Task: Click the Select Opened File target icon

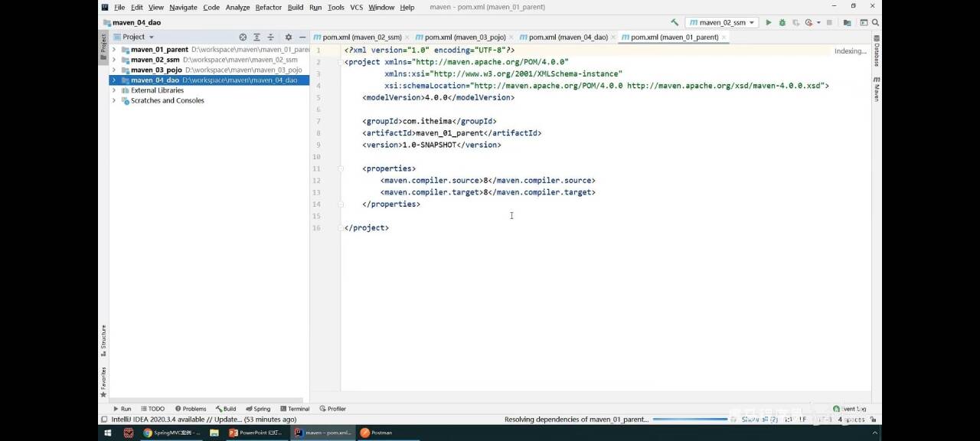Action: pos(243,37)
